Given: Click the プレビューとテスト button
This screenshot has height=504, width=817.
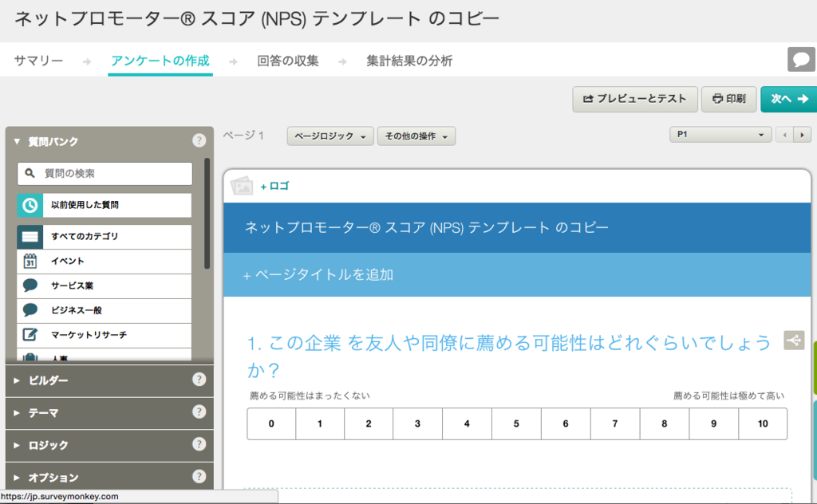Looking at the screenshot, I should point(634,99).
